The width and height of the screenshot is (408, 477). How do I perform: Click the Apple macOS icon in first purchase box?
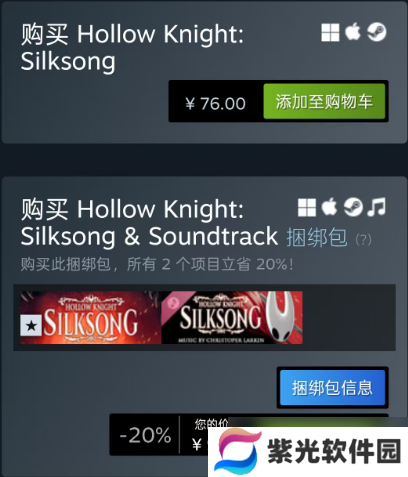[353, 32]
